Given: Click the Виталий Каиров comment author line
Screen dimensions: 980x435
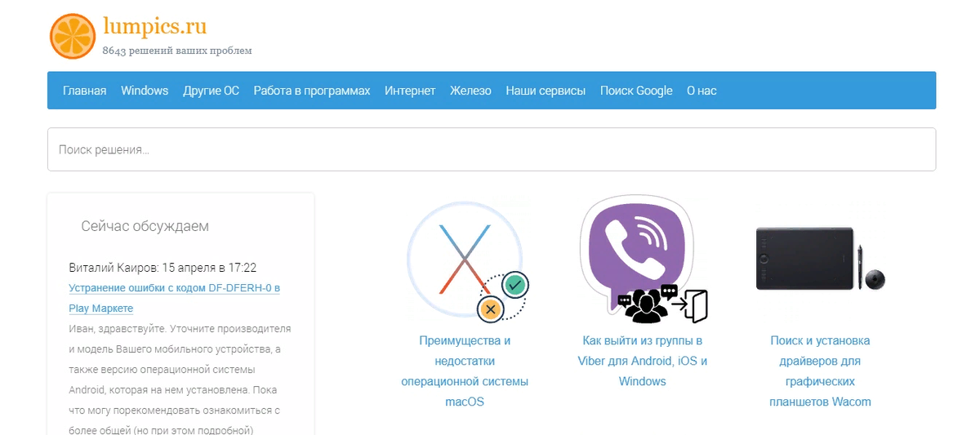Looking at the screenshot, I should coord(163,268).
